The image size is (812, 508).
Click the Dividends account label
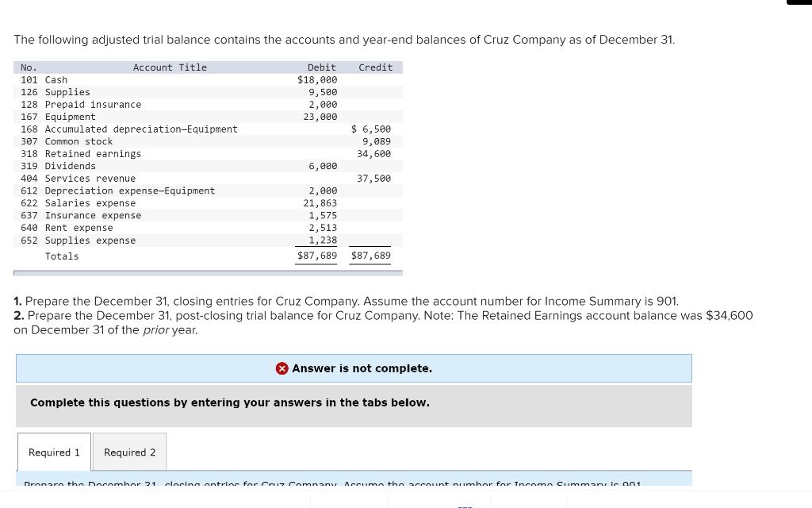[71, 167]
